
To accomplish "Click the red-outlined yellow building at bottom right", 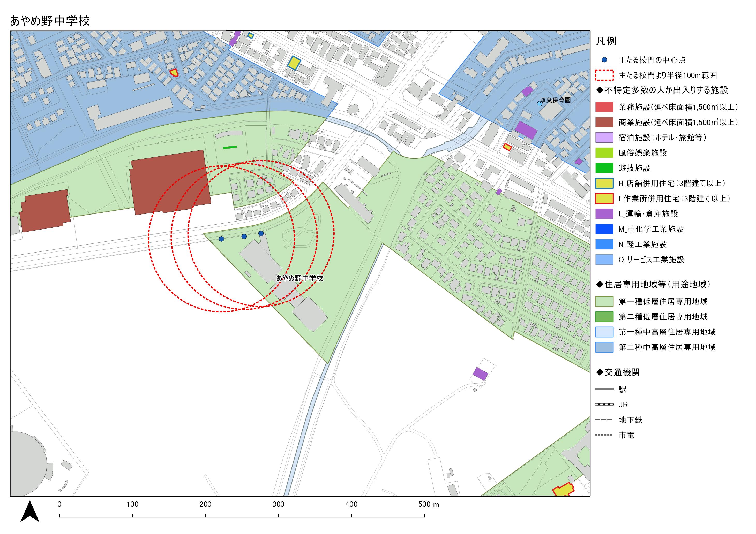I will pos(564,490).
